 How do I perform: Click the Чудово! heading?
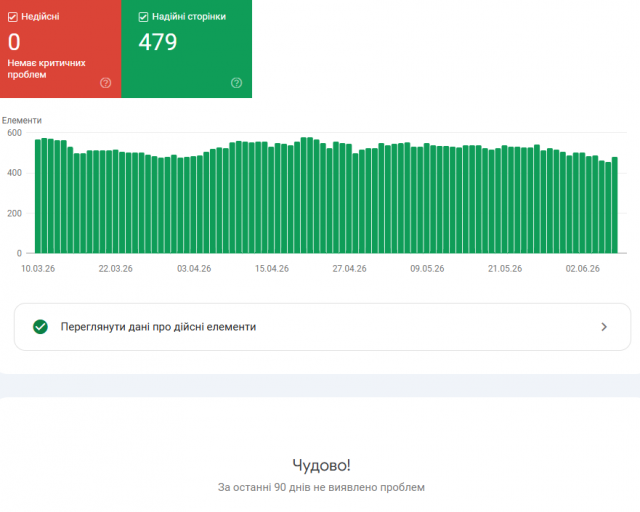pos(321,465)
